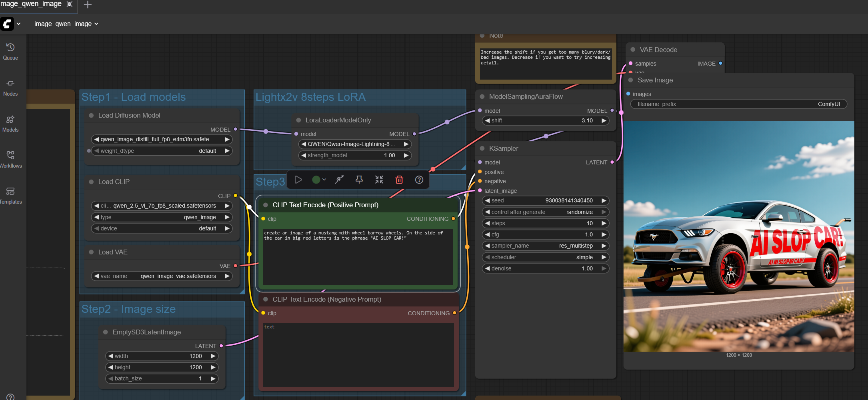
Task: Click the Load CLIP output socket
Action: pos(236,196)
